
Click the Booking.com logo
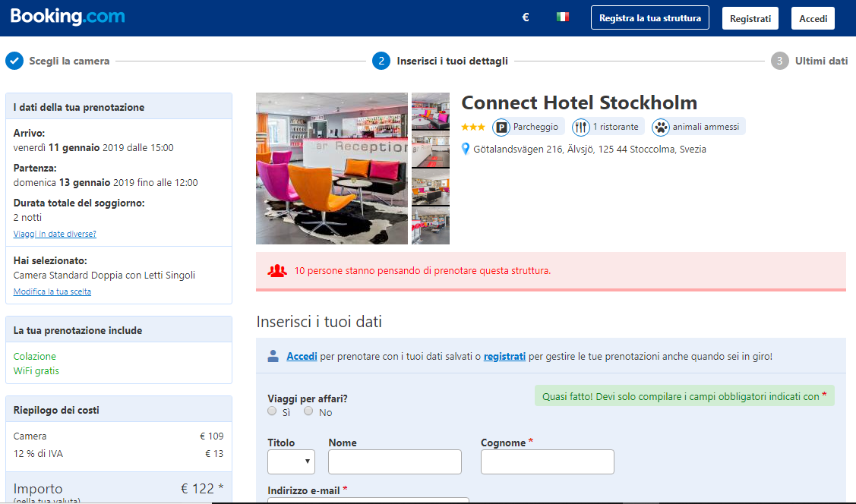pos(68,17)
